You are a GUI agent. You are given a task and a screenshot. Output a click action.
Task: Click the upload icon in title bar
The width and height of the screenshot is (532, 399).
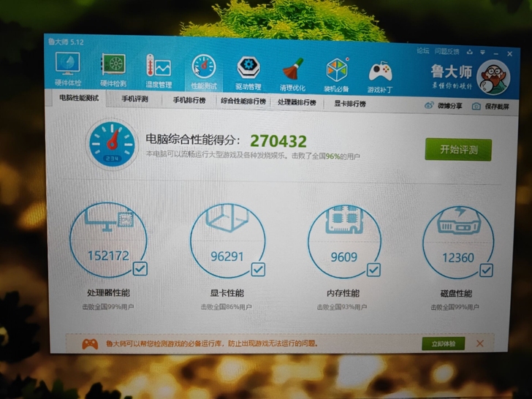point(470,52)
